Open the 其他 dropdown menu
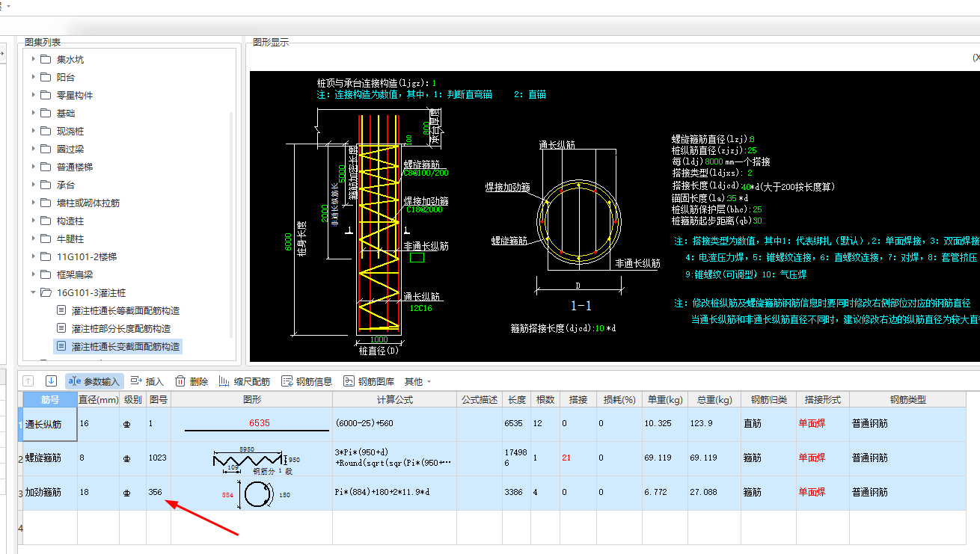 pos(417,381)
